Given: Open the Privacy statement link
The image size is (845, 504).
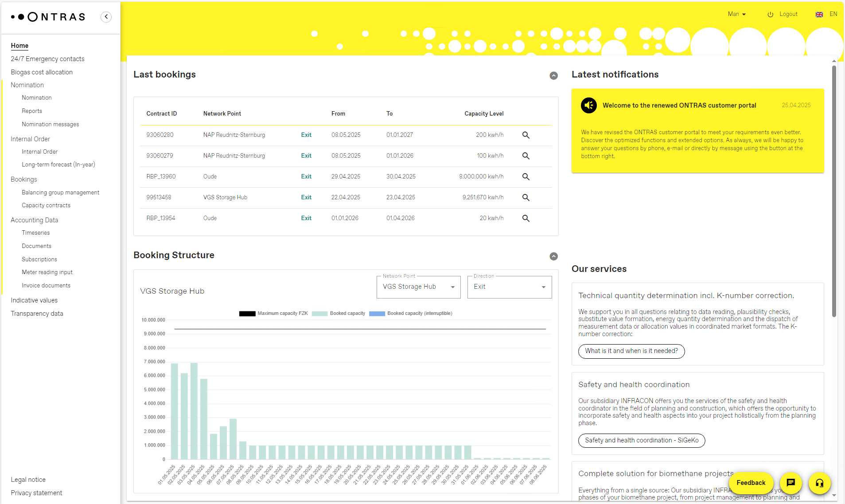Looking at the screenshot, I should click(36, 493).
